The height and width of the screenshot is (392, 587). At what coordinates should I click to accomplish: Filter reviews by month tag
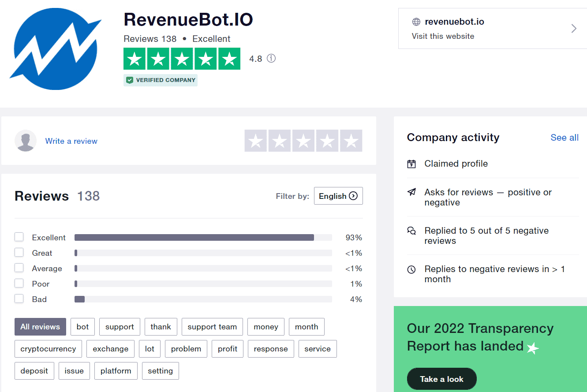[307, 327]
